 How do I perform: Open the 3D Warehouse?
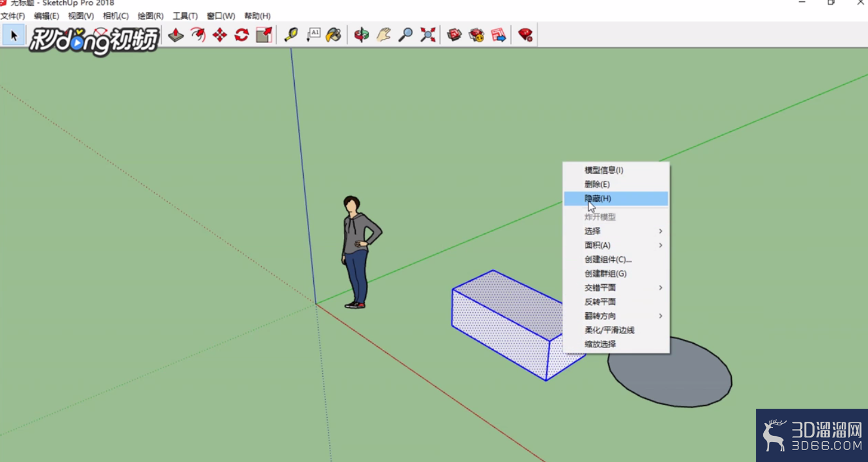click(454, 35)
